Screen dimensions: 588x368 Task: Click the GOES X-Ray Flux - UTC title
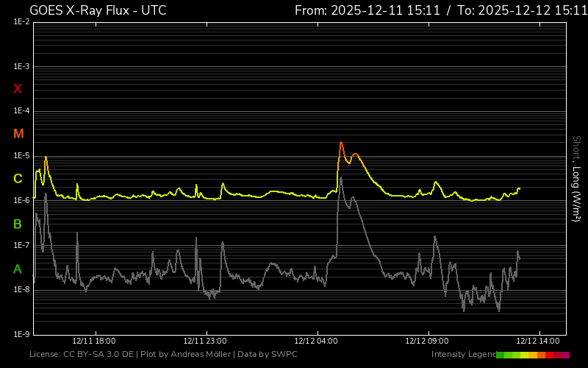(98, 10)
